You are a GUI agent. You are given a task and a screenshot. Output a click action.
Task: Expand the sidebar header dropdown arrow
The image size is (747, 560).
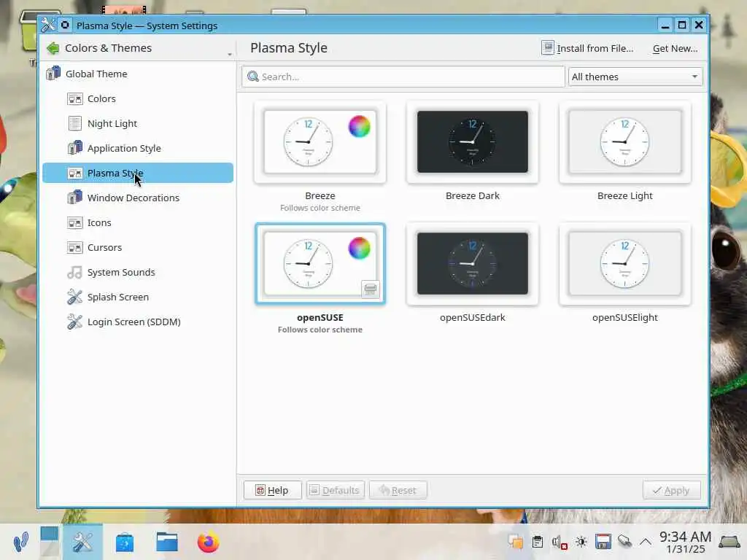pos(230,54)
